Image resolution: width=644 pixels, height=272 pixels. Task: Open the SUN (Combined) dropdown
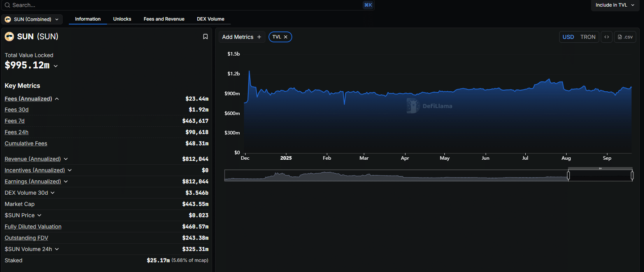tap(32, 19)
